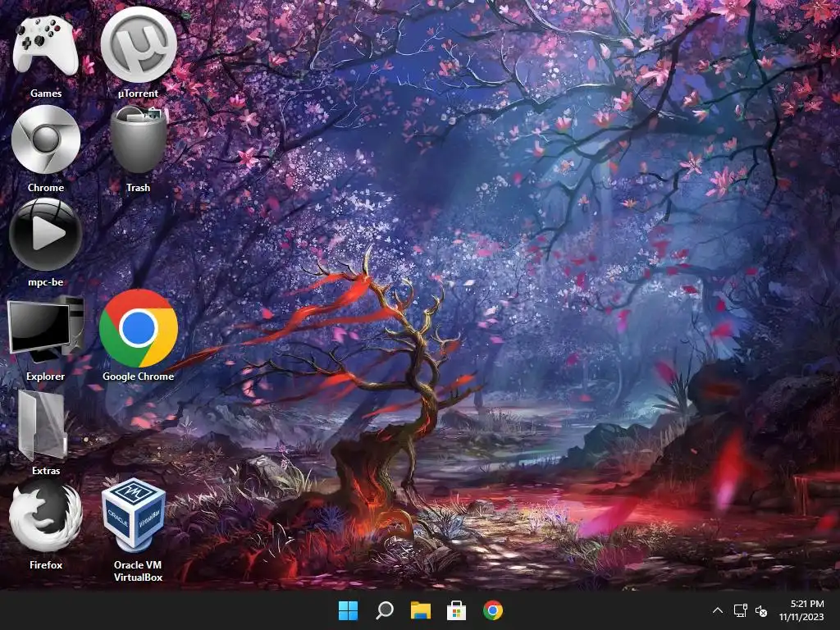
Task: Click the 'Firefox' label text
Action: tap(46, 564)
